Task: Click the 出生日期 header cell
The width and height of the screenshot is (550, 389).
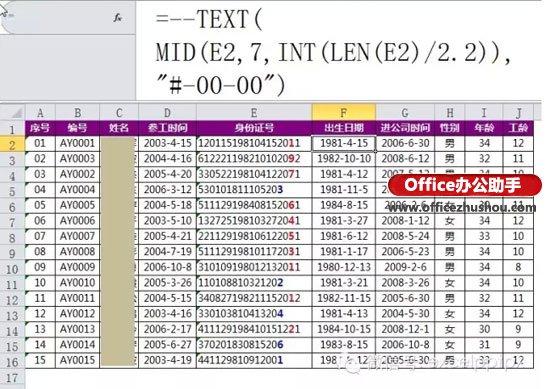Action: [344, 128]
